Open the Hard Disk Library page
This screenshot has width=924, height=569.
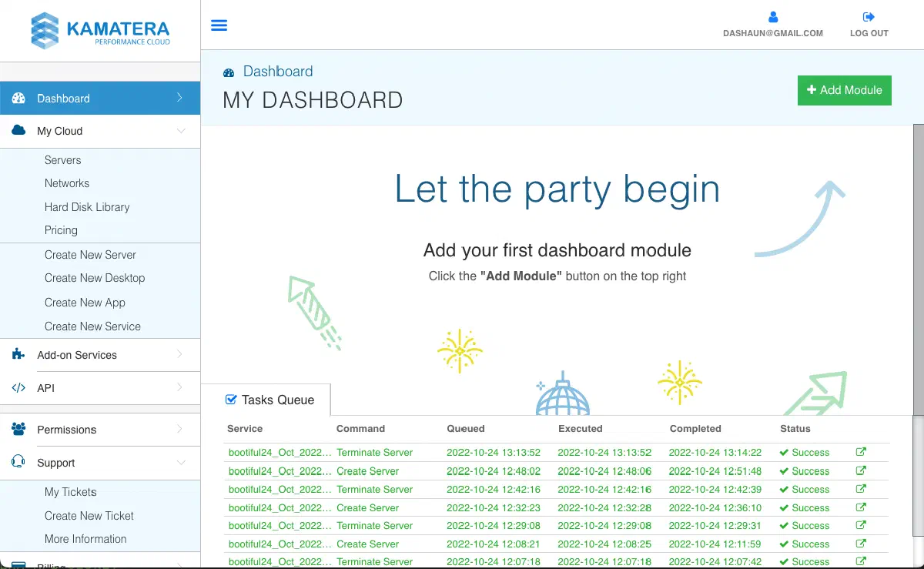87,207
